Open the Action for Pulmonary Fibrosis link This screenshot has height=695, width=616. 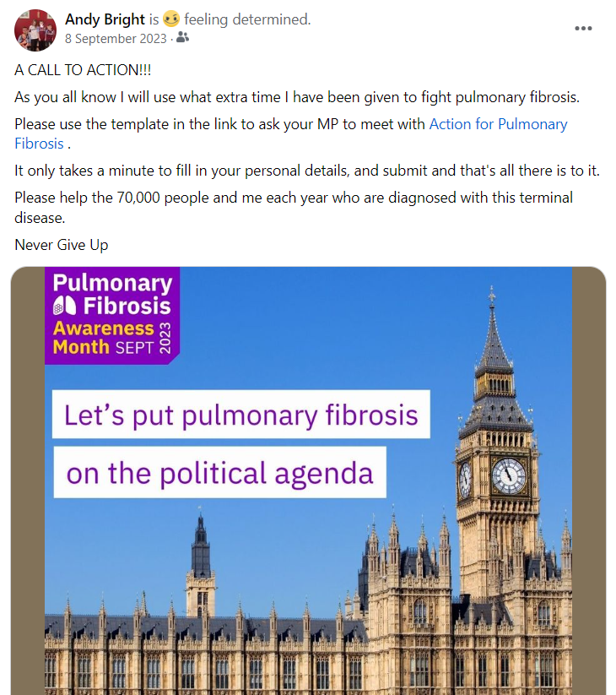(498, 124)
